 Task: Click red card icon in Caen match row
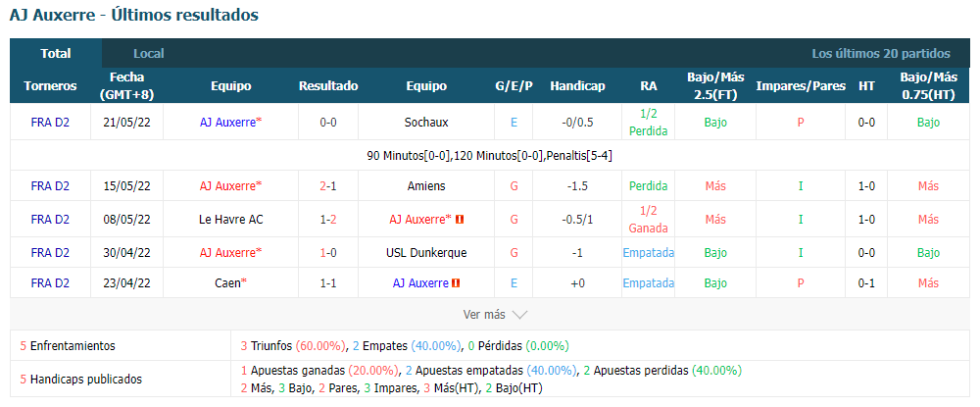pyautogui.click(x=457, y=283)
